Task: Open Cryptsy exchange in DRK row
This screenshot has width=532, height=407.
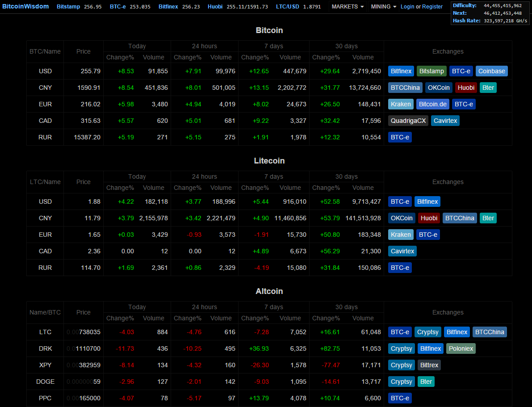Action: (402, 348)
